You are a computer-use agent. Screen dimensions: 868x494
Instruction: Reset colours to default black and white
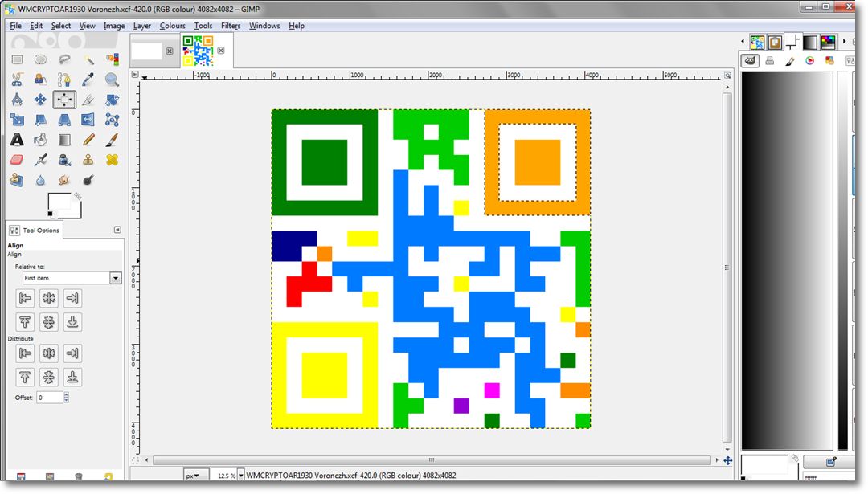[x=51, y=214]
